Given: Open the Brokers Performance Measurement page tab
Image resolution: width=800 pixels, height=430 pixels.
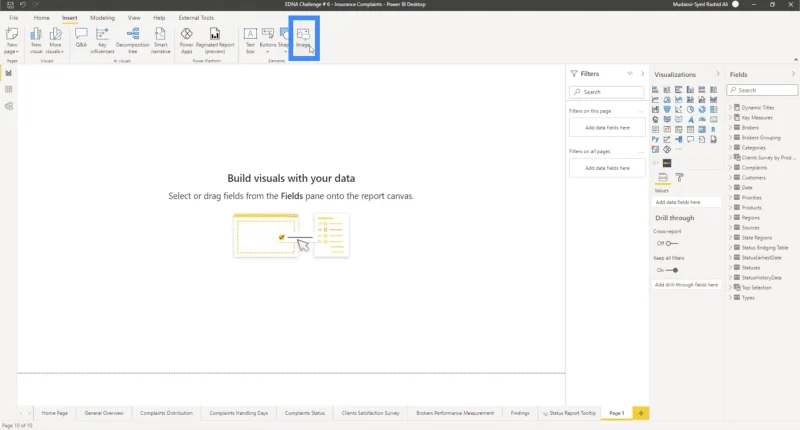Looking at the screenshot, I should 455,413.
